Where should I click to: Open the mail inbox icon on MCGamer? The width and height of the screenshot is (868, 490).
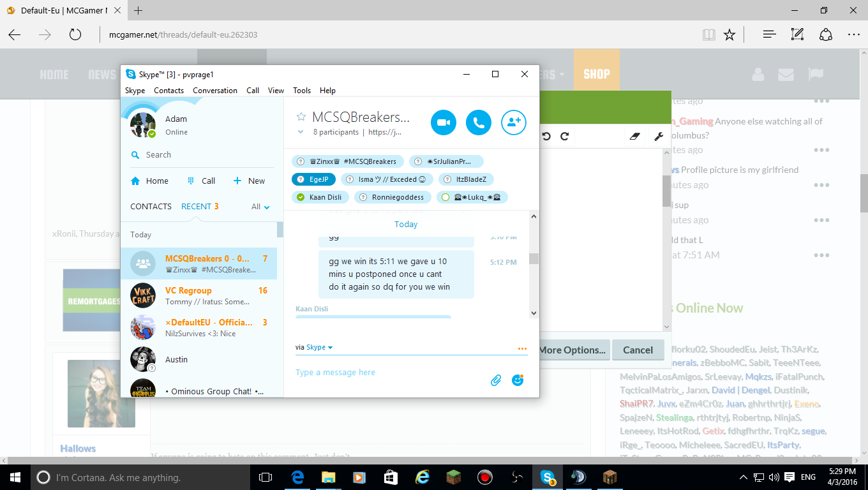(786, 74)
